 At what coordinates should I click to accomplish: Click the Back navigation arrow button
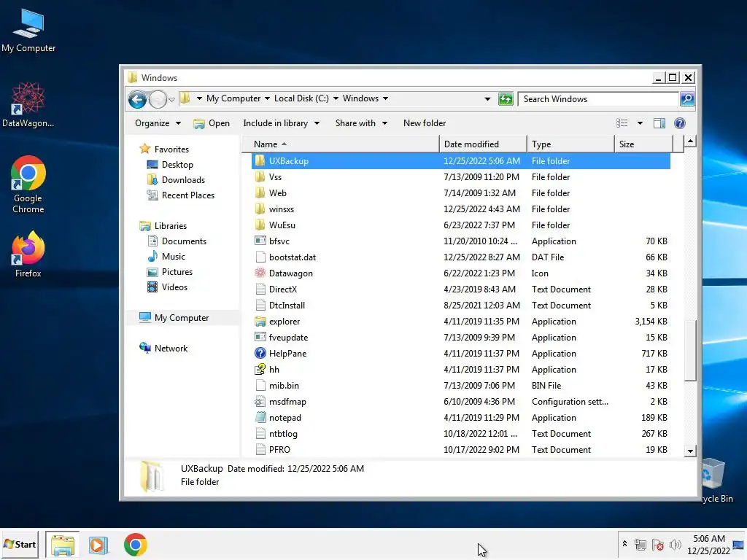[x=137, y=99]
